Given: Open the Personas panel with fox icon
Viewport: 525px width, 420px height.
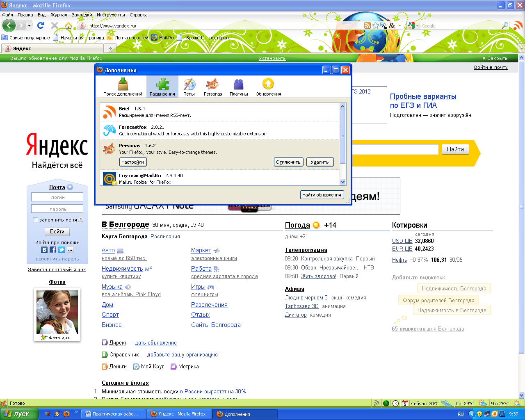Looking at the screenshot, I should point(213,87).
